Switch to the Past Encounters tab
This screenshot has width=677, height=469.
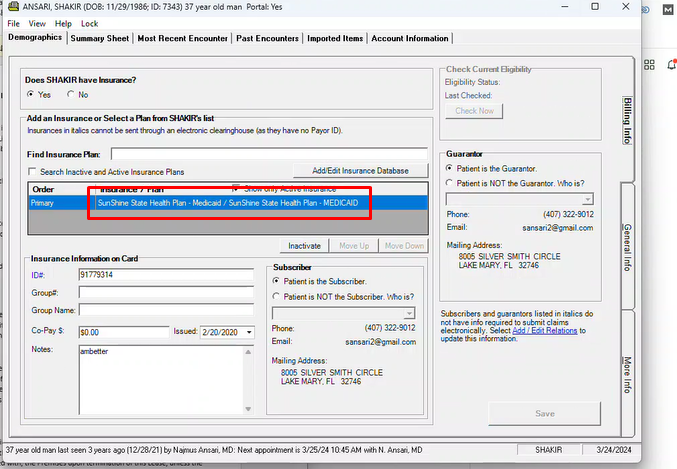[x=268, y=39]
